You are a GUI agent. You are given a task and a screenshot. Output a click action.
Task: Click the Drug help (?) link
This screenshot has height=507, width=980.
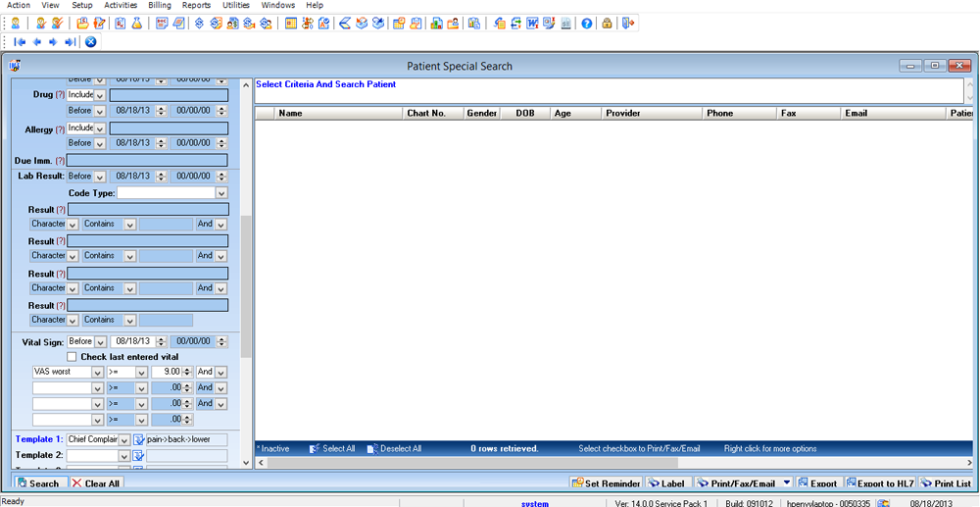(x=60, y=95)
